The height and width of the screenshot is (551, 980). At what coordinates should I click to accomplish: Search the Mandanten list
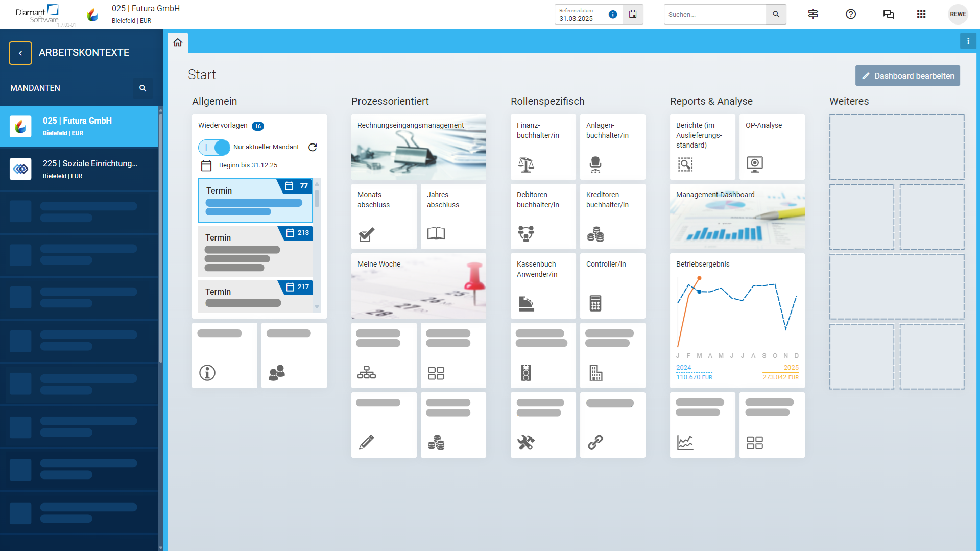143,88
